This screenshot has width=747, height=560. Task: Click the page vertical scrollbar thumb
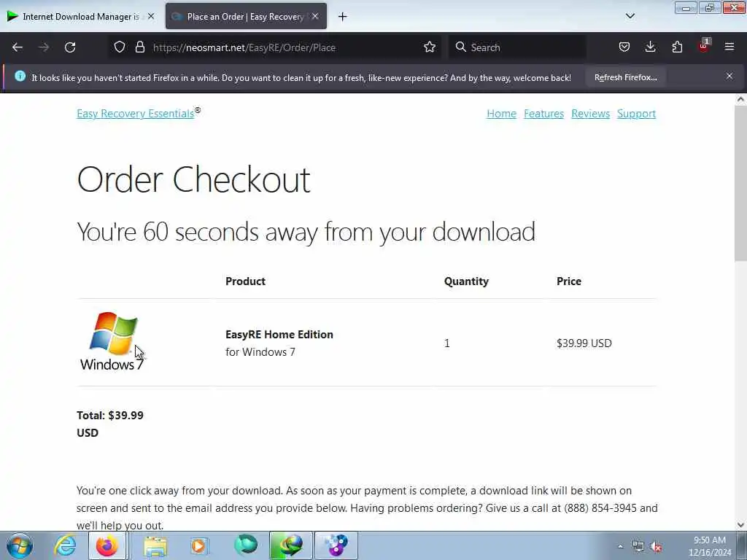tap(740, 184)
